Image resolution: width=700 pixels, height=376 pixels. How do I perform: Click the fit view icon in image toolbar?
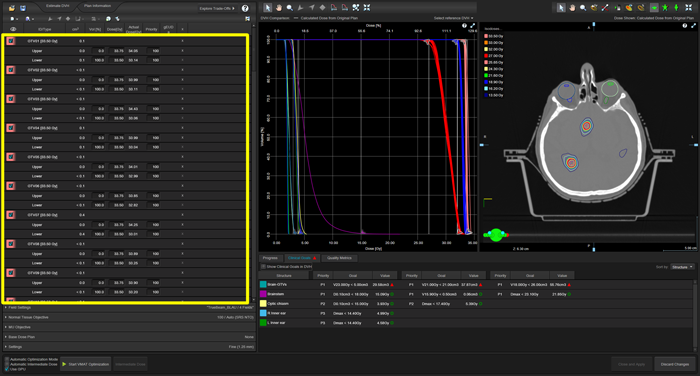(688, 8)
